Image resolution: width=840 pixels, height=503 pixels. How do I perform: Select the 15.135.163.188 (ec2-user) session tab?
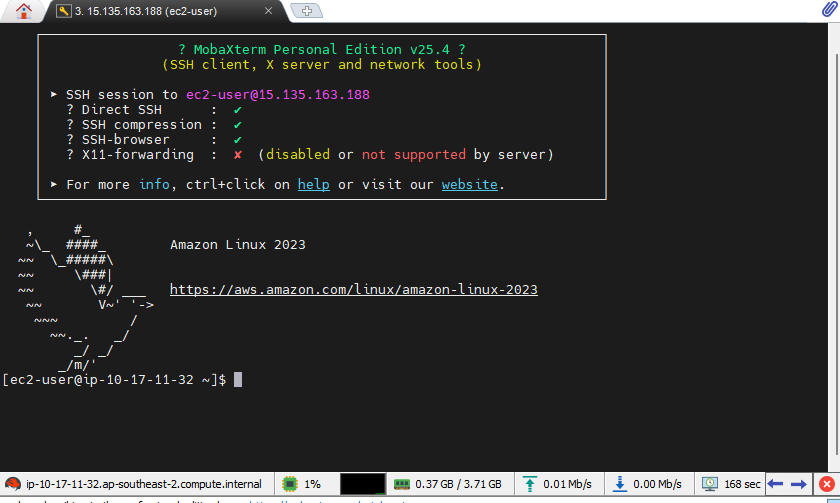click(x=146, y=11)
